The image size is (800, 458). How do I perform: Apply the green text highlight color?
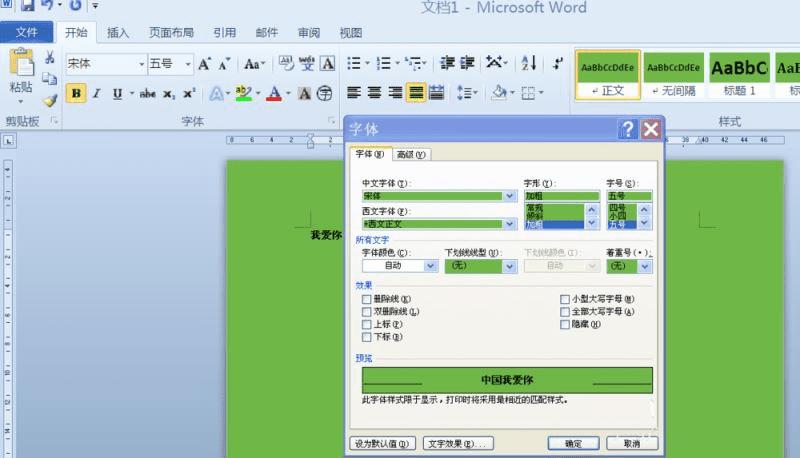(243, 93)
